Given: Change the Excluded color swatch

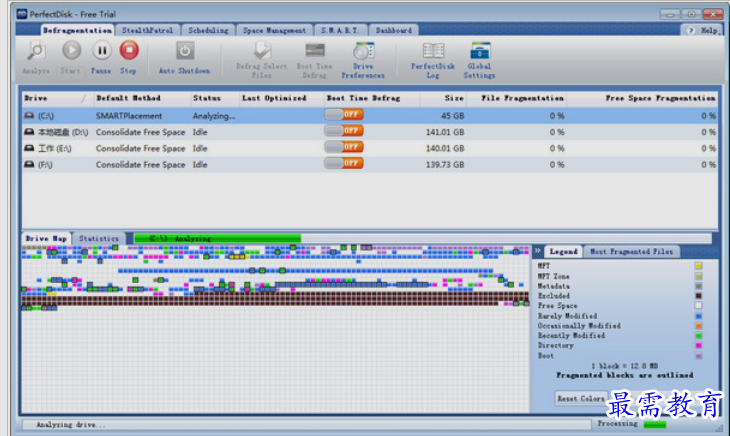Looking at the screenshot, I should [698, 295].
